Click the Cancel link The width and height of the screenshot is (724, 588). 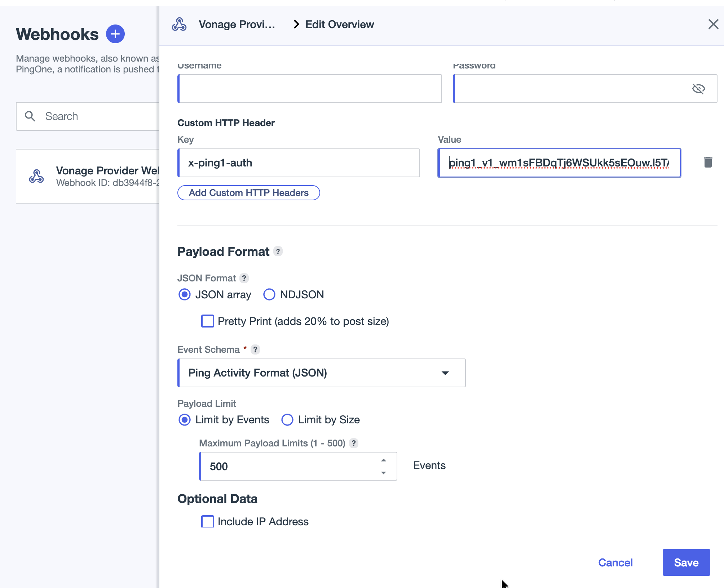click(x=615, y=562)
